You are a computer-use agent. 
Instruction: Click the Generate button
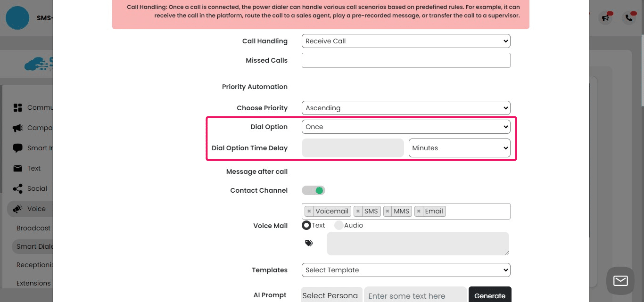490,295
